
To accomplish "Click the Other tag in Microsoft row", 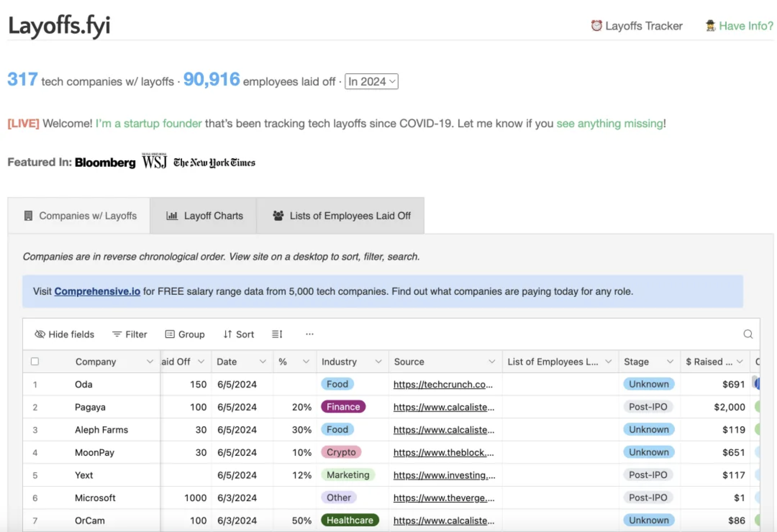I will coord(338,497).
